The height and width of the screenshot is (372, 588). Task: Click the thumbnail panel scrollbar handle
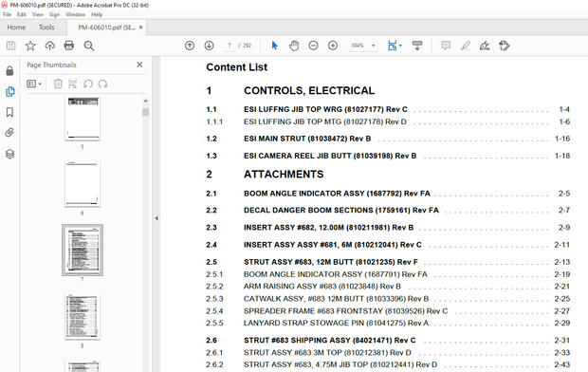coord(145,112)
